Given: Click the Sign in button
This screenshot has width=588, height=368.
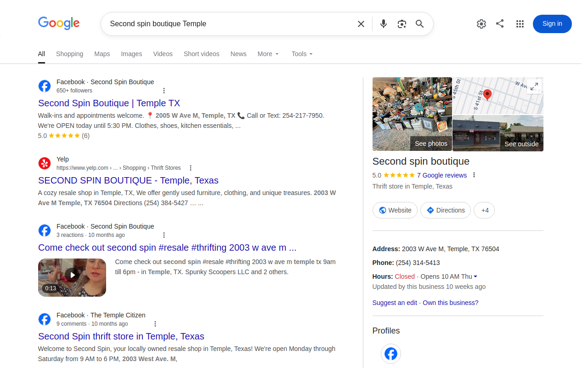Looking at the screenshot, I should (x=552, y=24).
